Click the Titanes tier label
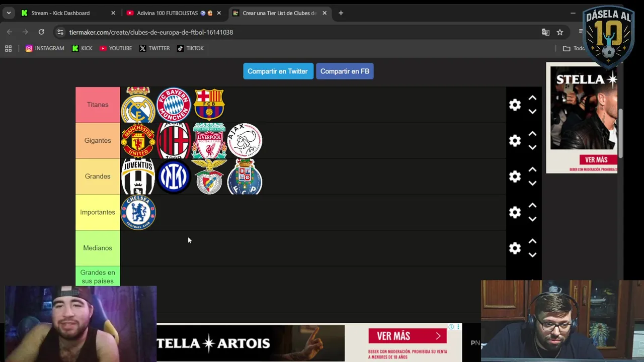 tap(98, 105)
